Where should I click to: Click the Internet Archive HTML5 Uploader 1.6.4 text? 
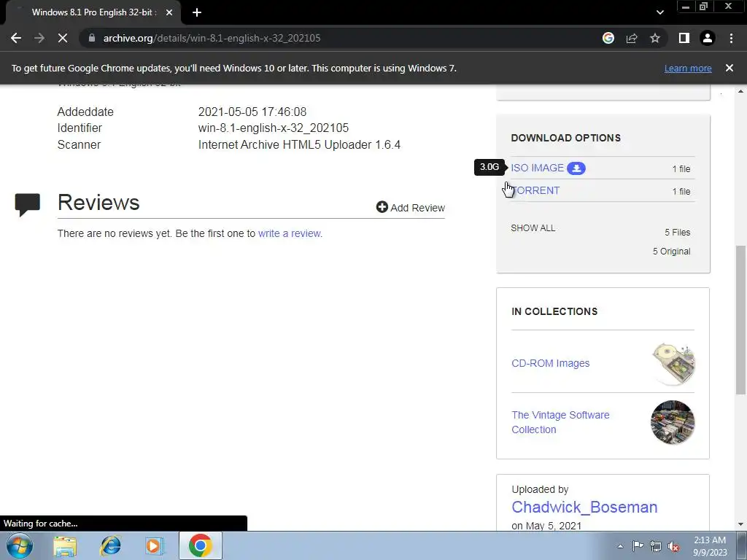(x=299, y=145)
